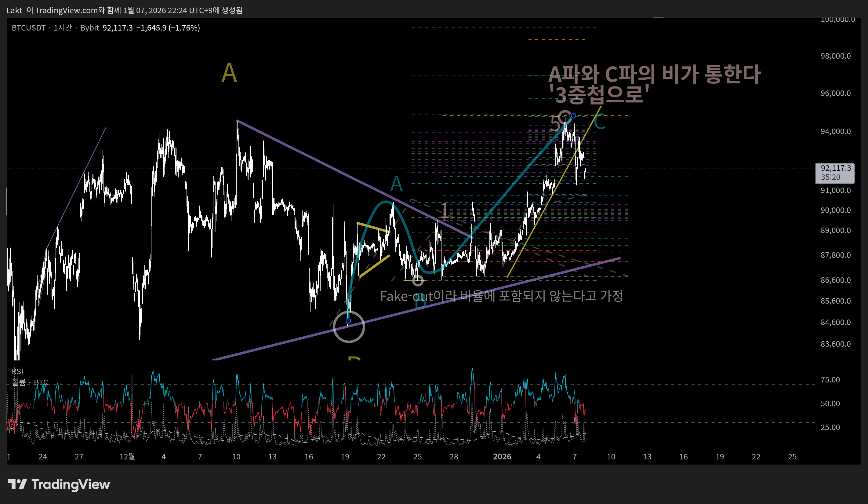Click the 96,000.0 price axis label
This screenshot has height=504, width=868.
coord(835,93)
